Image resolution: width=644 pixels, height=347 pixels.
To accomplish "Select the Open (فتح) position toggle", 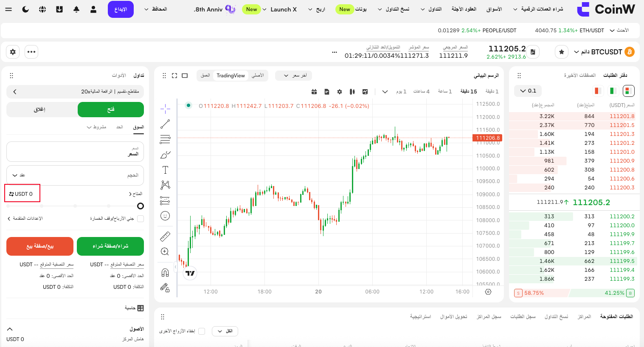I will [111, 110].
